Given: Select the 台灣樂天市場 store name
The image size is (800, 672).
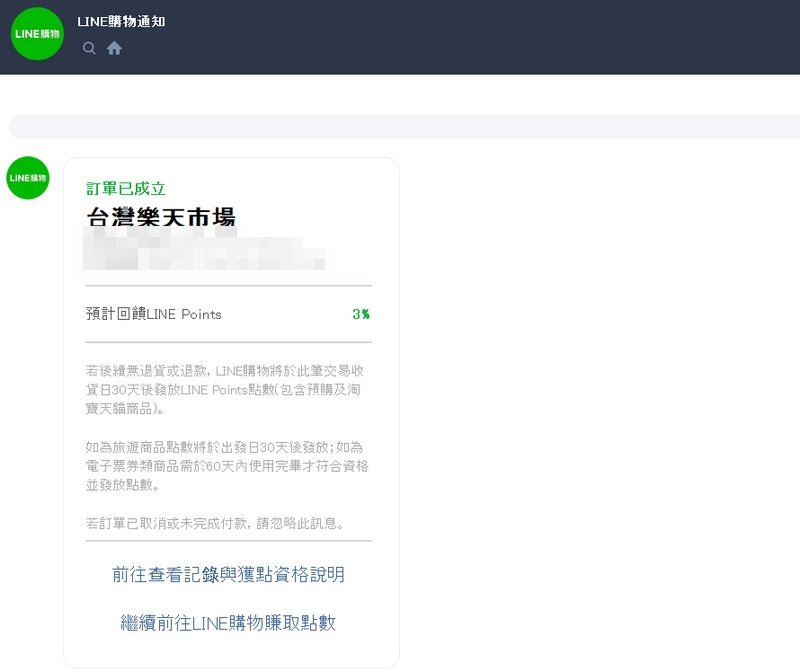Looking at the screenshot, I should click(161, 217).
